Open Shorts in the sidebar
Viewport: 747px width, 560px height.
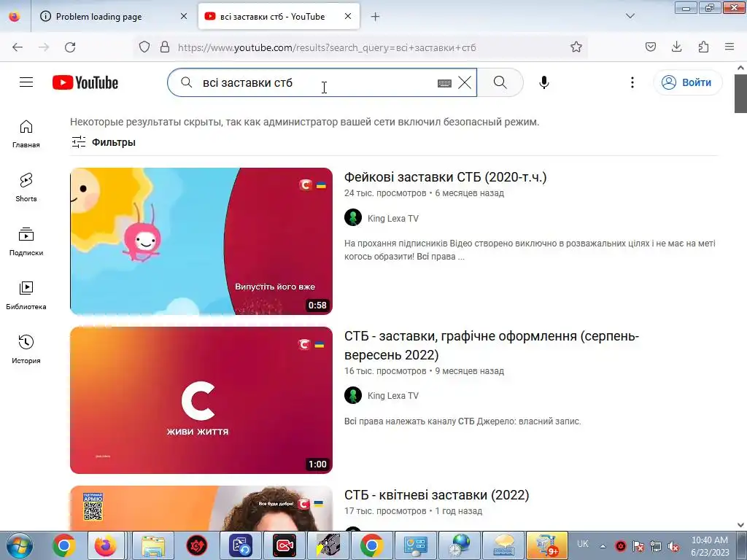click(26, 187)
